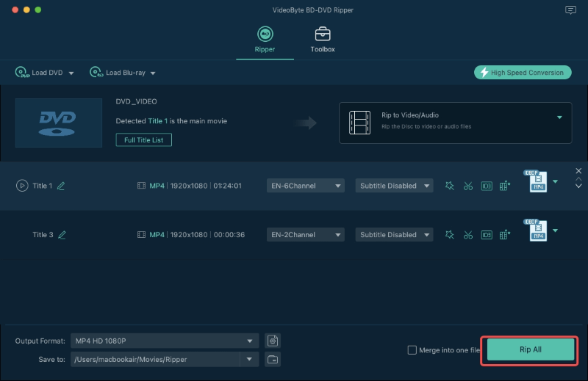
Task: Click the play icon beside Title 1
Action: (22, 186)
